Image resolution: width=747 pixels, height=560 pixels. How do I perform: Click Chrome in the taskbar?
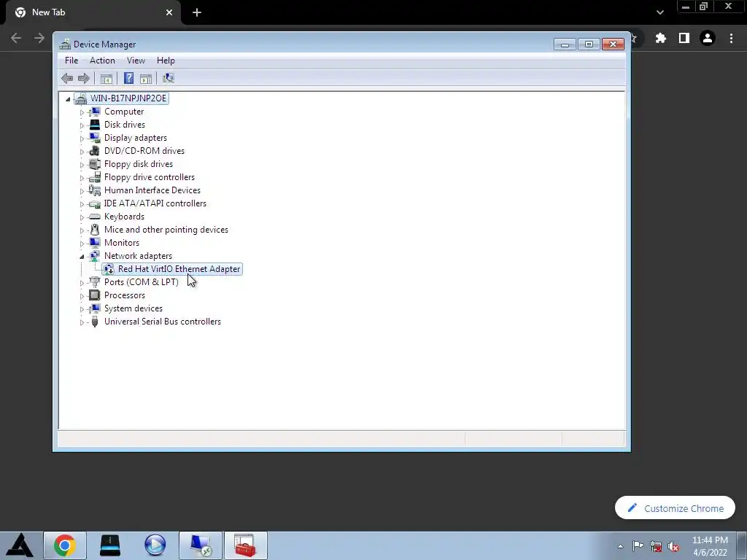pyautogui.click(x=65, y=545)
